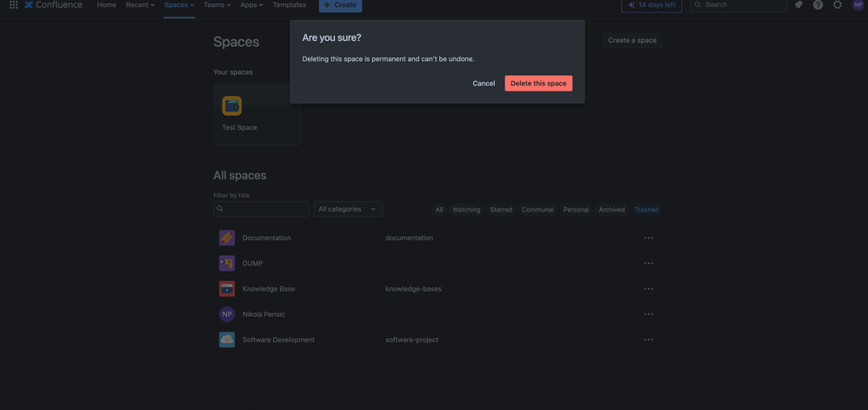Open the Recent dropdown menu

coord(140,4)
